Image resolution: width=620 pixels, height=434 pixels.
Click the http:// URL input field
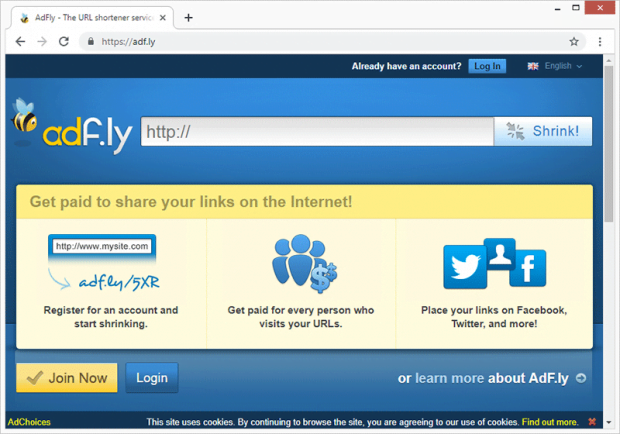click(318, 131)
